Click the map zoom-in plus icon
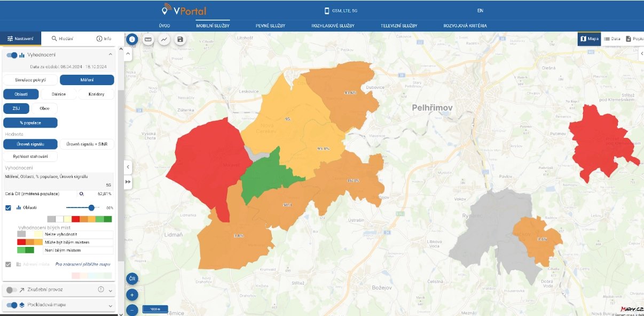 point(131,294)
